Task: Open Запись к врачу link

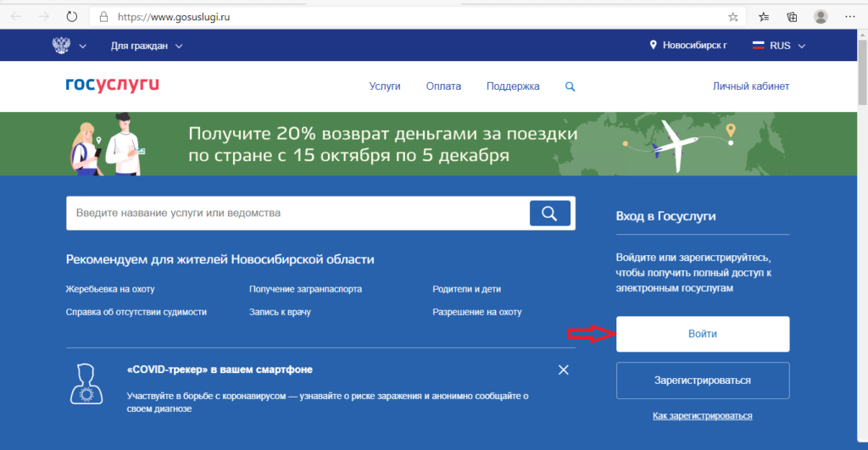Action: pyautogui.click(x=280, y=312)
